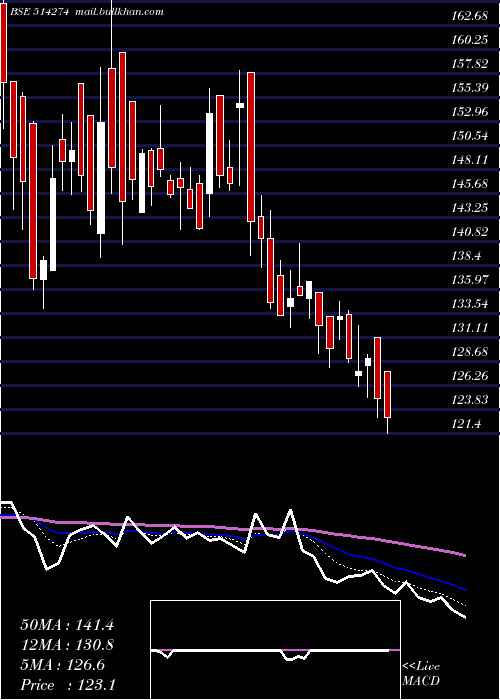Click the '<<Live MACD' label

421,674
